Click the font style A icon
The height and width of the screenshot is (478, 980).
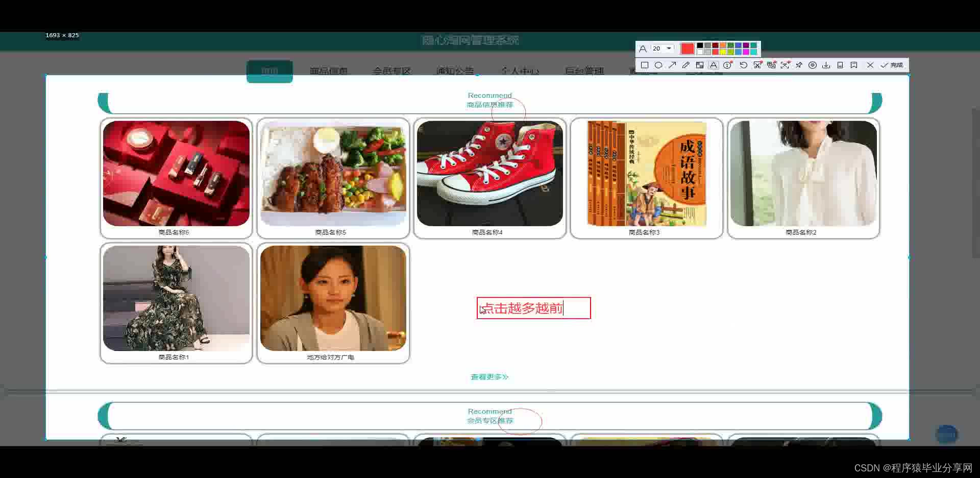coord(643,49)
